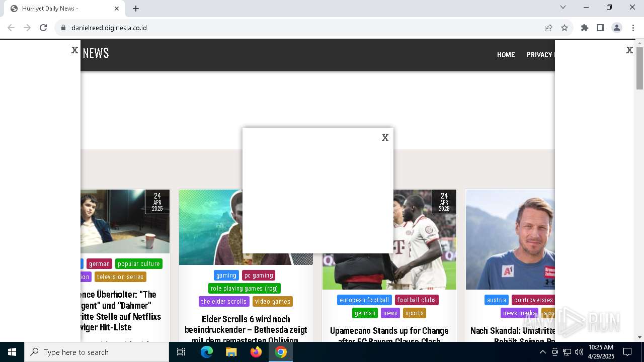Open HOME in site navigation
Image resolution: width=644 pixels, height=362 pixels.
(506, 55)
